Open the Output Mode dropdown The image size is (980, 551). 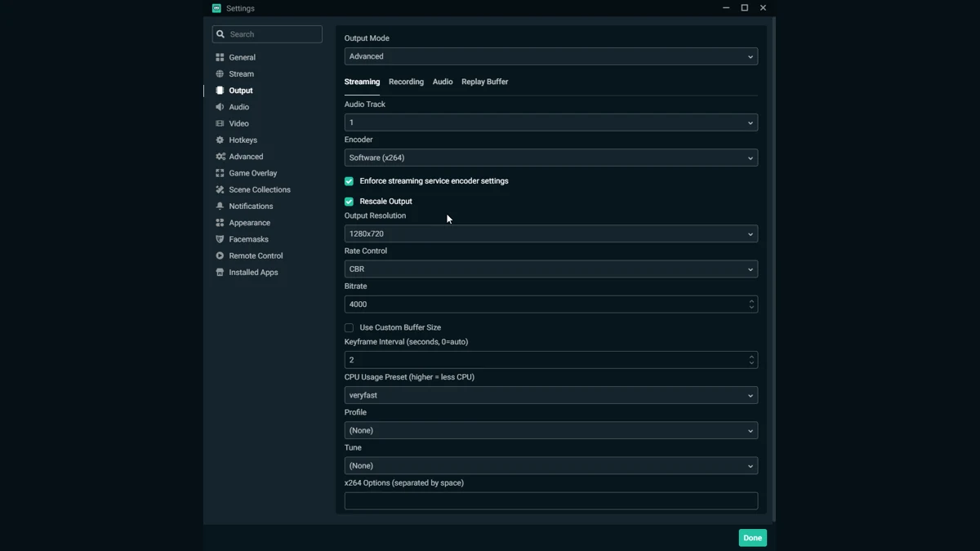[551, 56]
